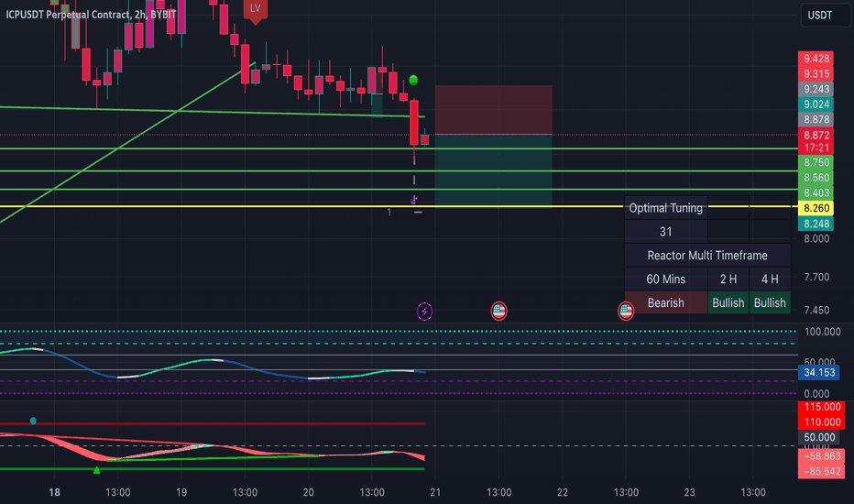Click the USDT currency button
Viewport: 854px width, 504px height.
point(825,15)
